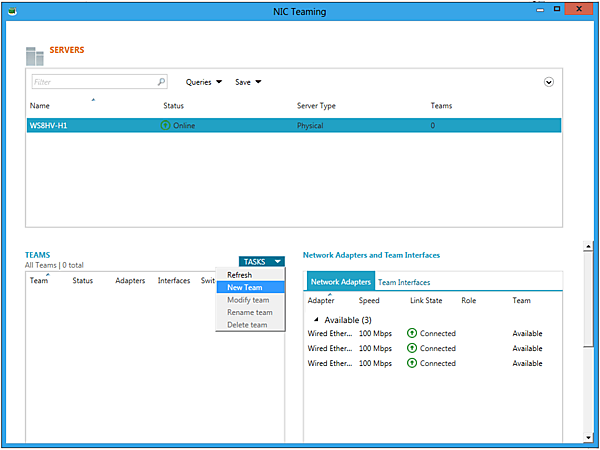Select New Team from the tasks menu

[245, 287]
